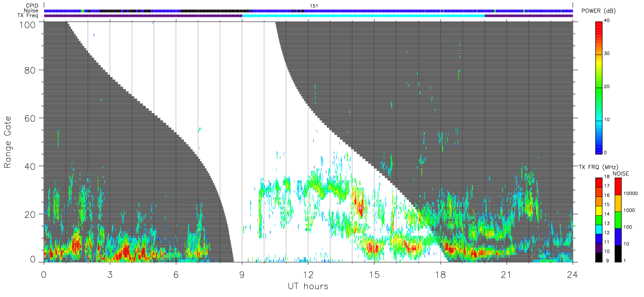Select the 30 label on POWER scale
The width and height of the screenshot is (644, 297).
tap(607, 54)
